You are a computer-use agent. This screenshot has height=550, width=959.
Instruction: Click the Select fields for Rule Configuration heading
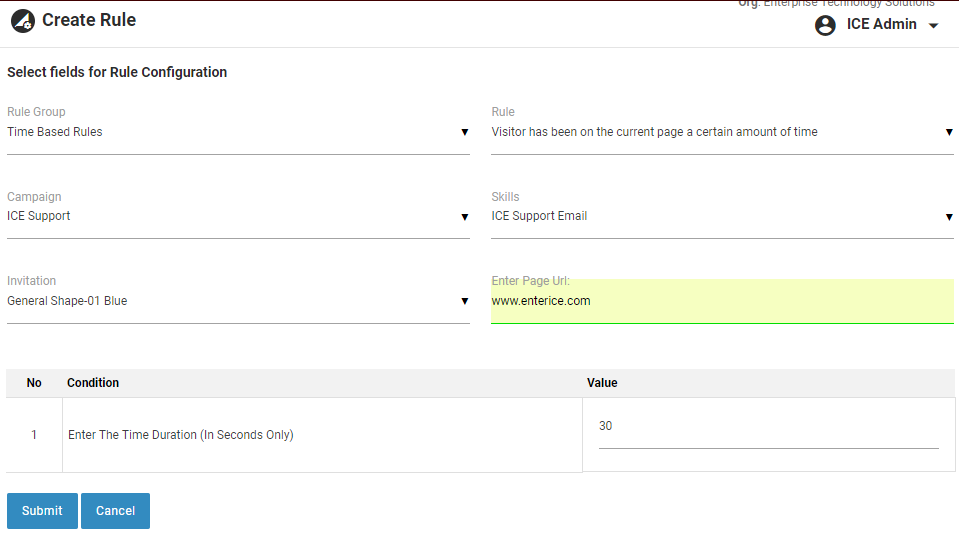pyautogui.click(x=117, y=72)
